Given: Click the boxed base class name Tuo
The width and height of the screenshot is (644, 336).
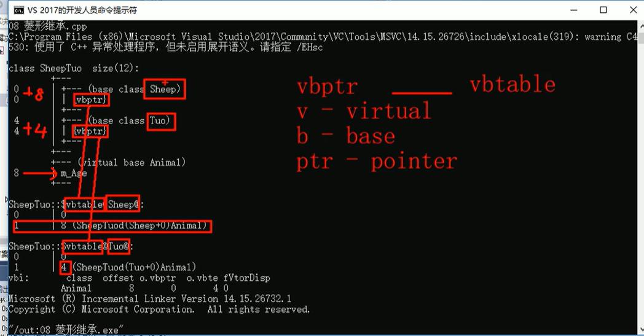Looking at the screenshot, I should click(x=161, y=122).
